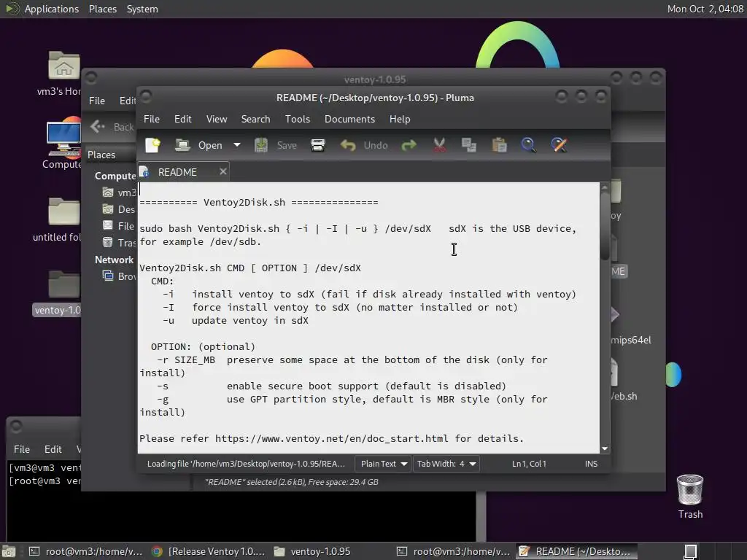Click the Redo arrow icon
This screenshot has width=747, height=560.
409,145
